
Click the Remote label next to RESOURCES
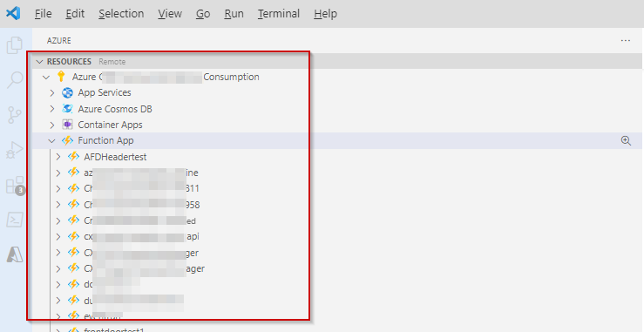[112, 62]
